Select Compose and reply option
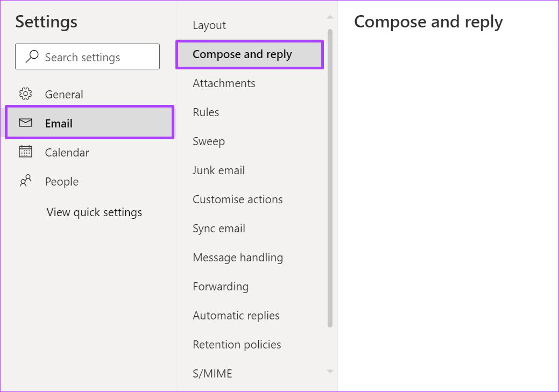Viewport: 559px width, 392px height. [250, 54]
